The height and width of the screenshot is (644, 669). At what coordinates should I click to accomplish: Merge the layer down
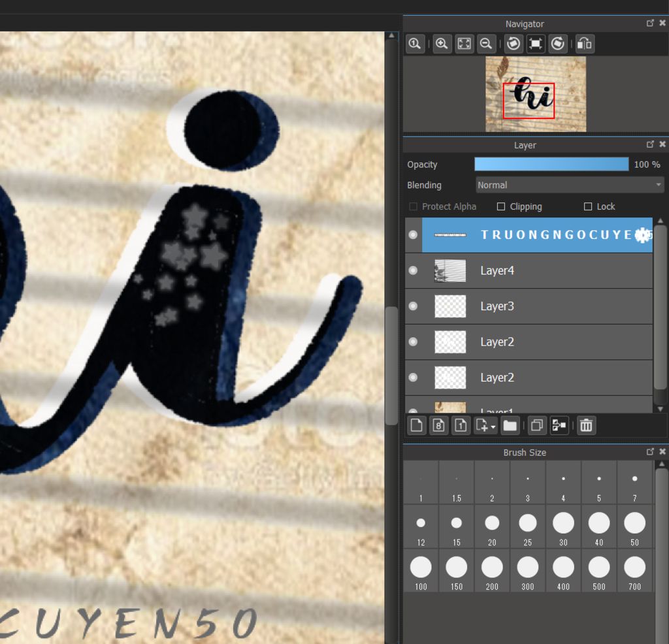pos(559,425)
